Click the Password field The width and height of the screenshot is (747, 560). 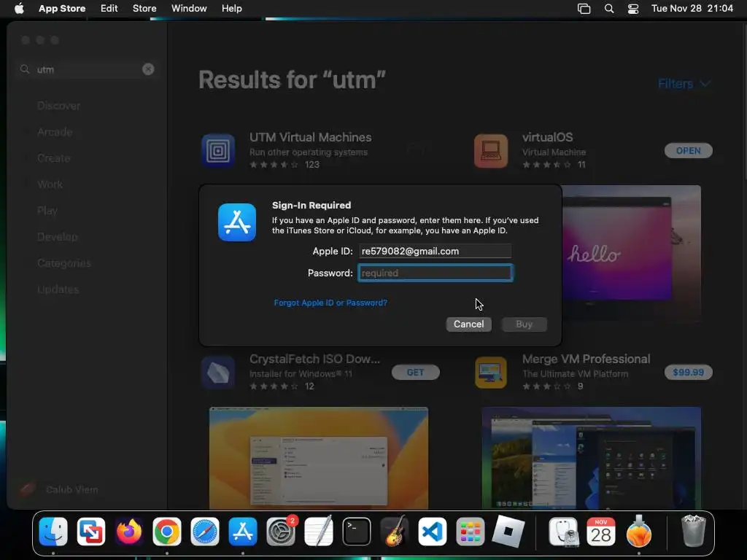tap(435, 273)
